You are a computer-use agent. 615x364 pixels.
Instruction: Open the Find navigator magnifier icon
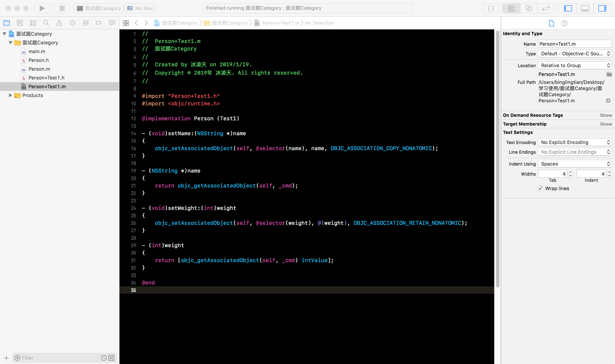coord(46,23)
